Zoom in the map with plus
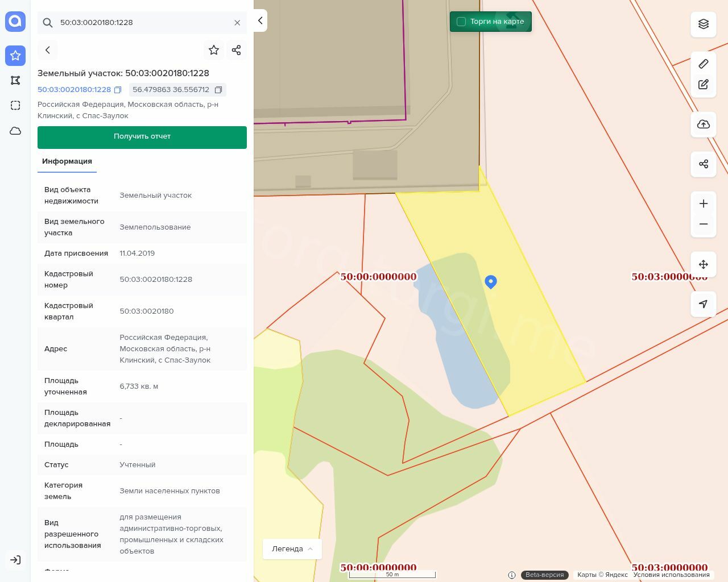 704,203
